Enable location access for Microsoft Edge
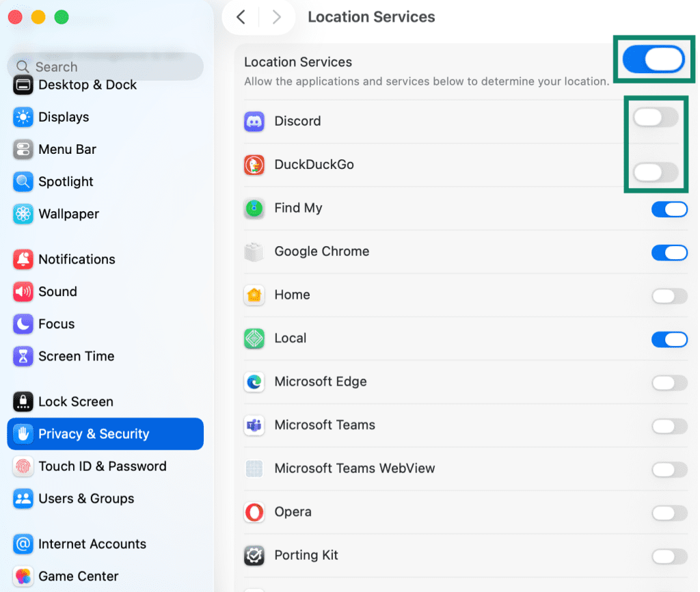Viewport: 700px width, 592px height. click(669, 383)
